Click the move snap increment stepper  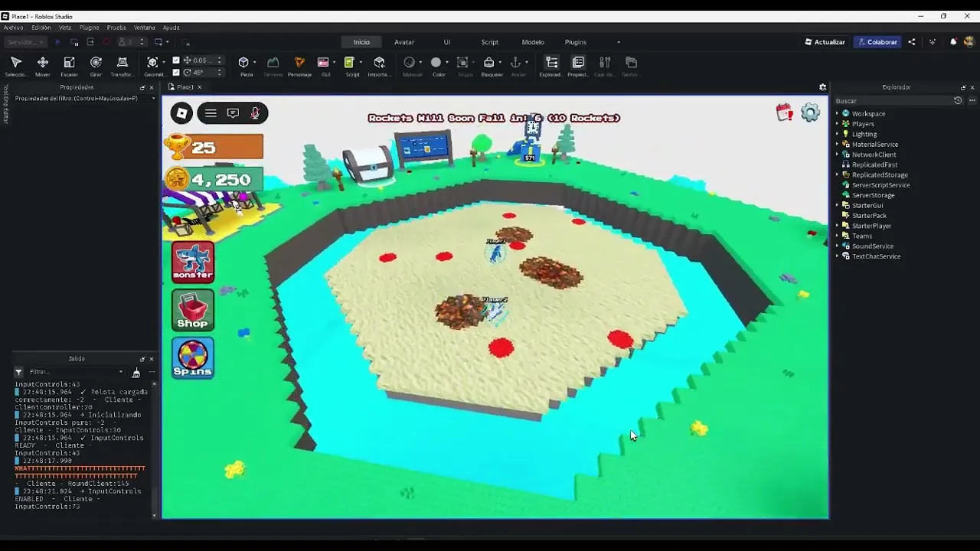tap(219, 60)
